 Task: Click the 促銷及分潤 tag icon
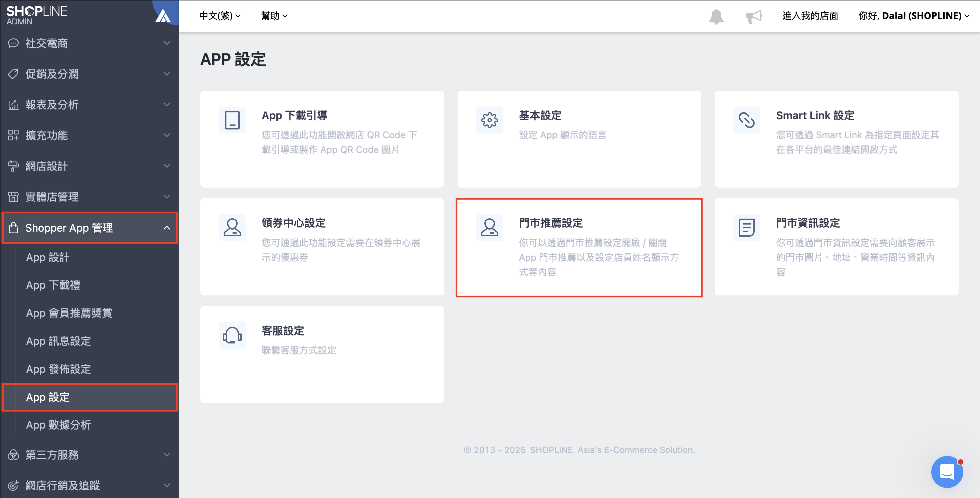click(x=13, y=74)
